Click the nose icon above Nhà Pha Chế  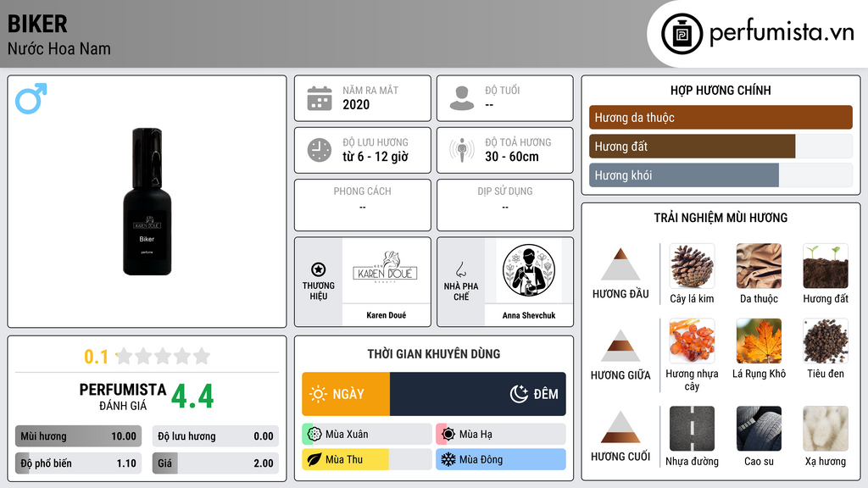point(460,269)
